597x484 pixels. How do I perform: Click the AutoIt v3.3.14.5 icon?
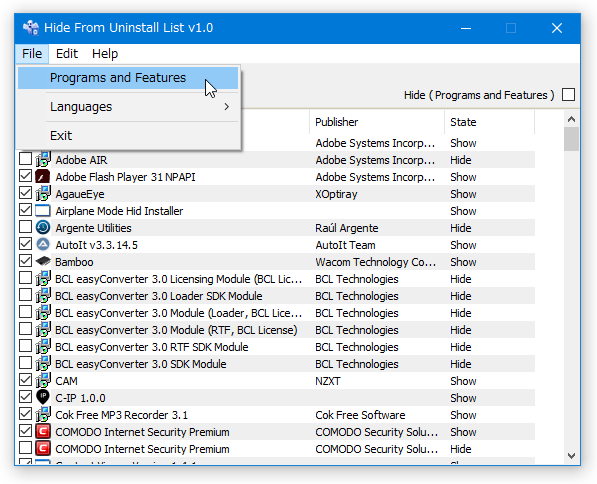(43, 245)
